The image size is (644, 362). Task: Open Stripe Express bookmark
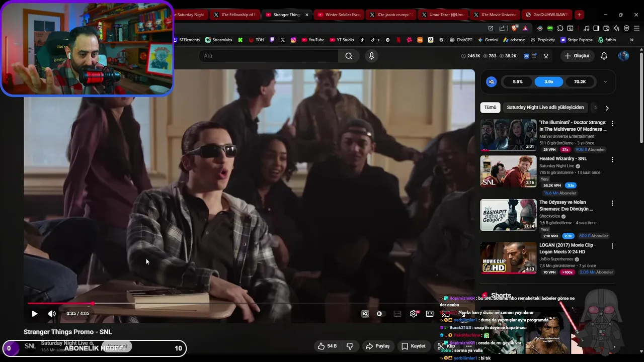[576, 40]
